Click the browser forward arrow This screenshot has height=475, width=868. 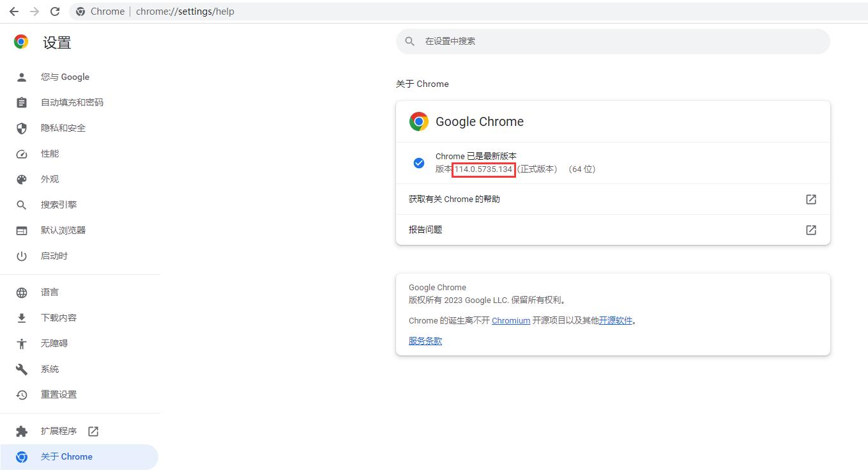(34, 12)
